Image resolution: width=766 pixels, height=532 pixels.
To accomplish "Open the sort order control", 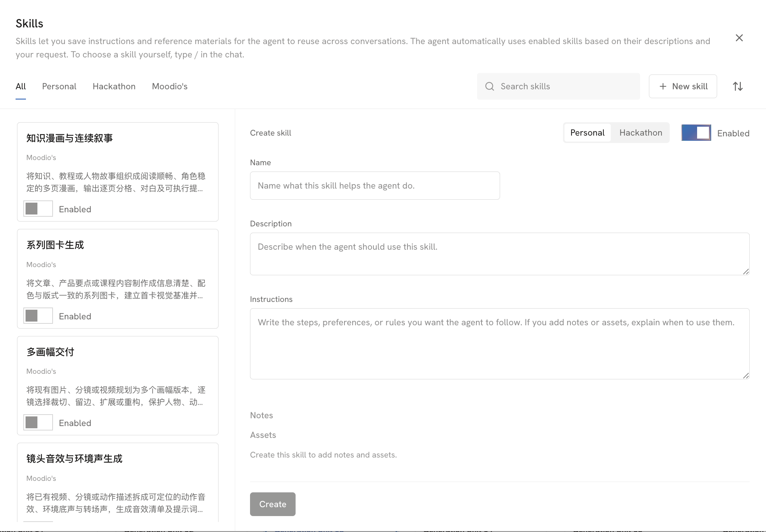I will tap(737, 86).
